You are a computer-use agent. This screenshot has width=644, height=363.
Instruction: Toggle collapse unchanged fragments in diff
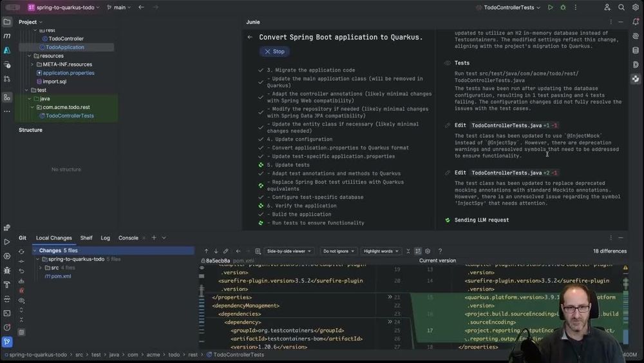pyautogui.click(x=408, y=251)
